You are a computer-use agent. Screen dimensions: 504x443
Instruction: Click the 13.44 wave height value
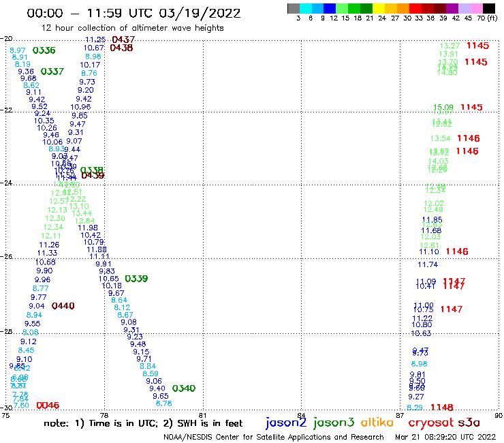tap(82, 213)
